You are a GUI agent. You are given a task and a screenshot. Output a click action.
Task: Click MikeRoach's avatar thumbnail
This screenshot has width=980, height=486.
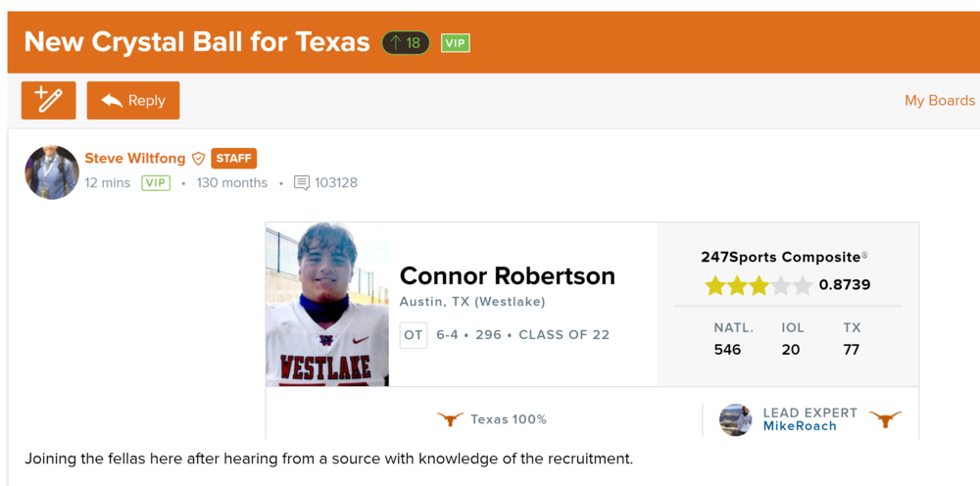tap(735, 419)
